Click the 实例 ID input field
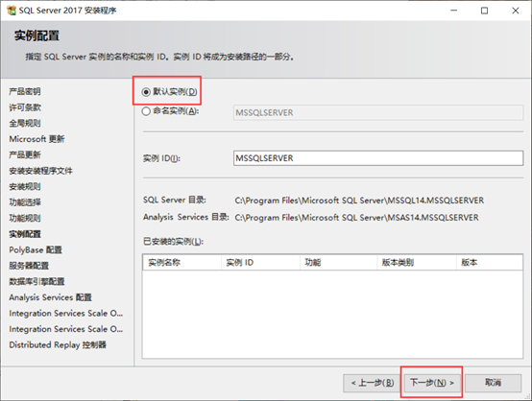Viewport: 532px width, 401px height. (x=378, y=158)
